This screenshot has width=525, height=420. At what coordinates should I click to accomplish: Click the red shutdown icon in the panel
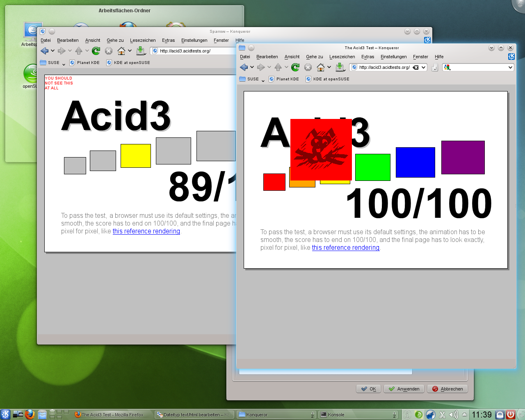click(x=511, y=414)
